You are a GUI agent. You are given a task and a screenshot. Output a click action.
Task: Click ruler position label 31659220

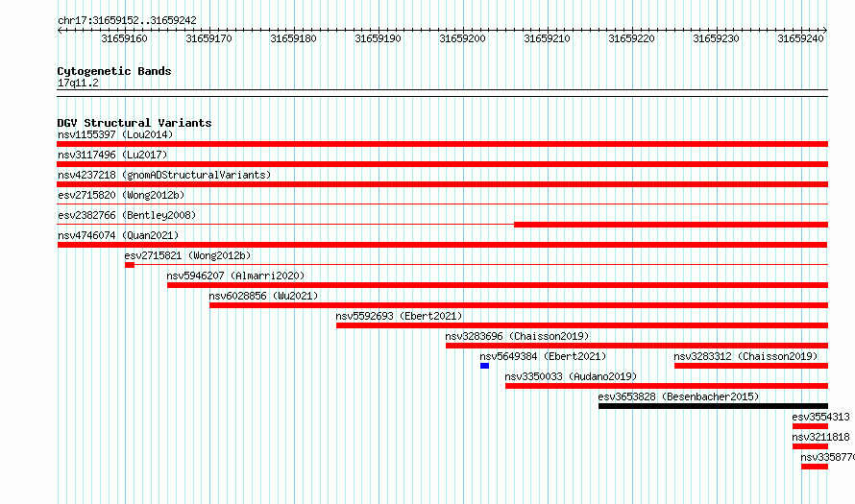click(x=631, y=38)
